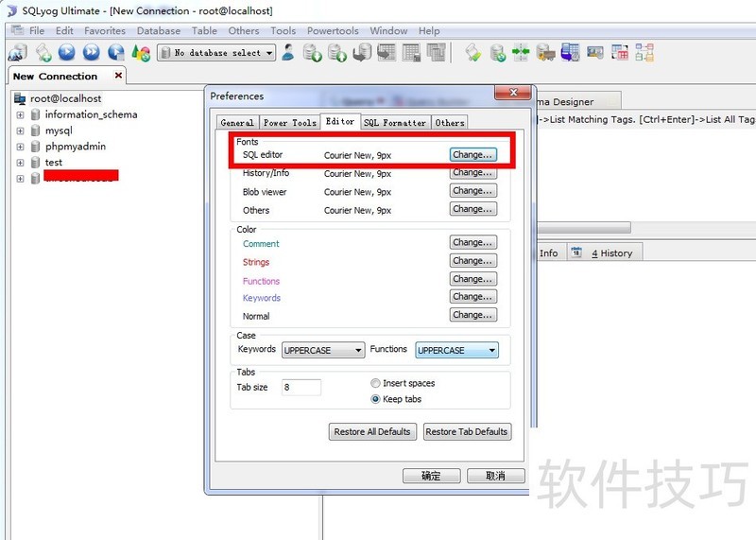Open the Favorites menu
Image resolution: width=756 pixels, height=540 pixels.
(x=105, y=31)
